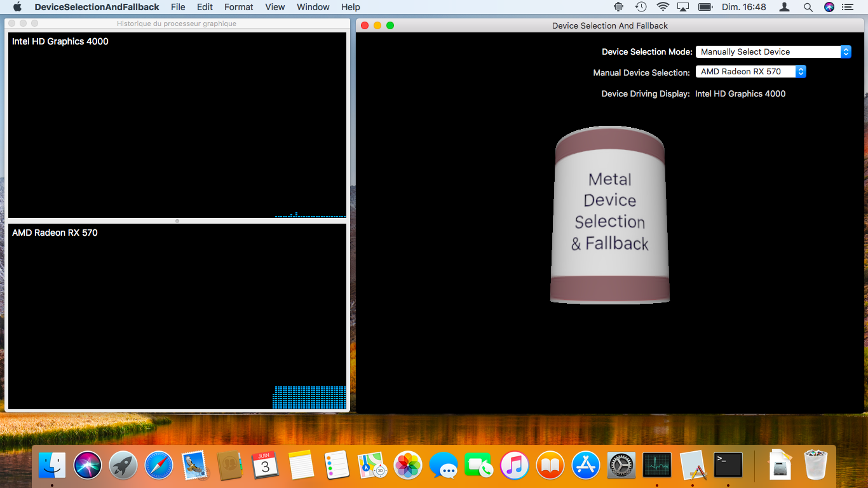Click the Device Driving Display value text
The image size is (868, 488).
coord(740,93)
